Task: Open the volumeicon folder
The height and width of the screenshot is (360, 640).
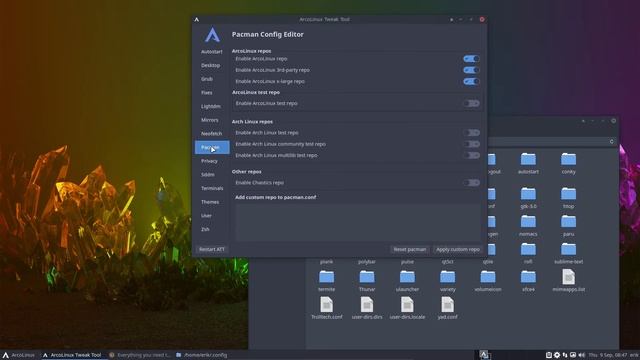Action: click(488, 281)
